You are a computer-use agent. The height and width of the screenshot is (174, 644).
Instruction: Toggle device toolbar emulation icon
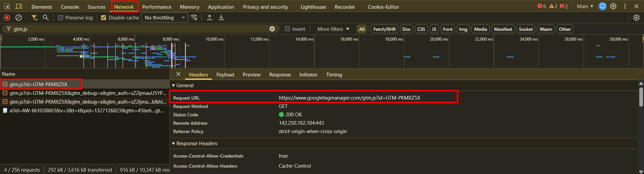19,6
